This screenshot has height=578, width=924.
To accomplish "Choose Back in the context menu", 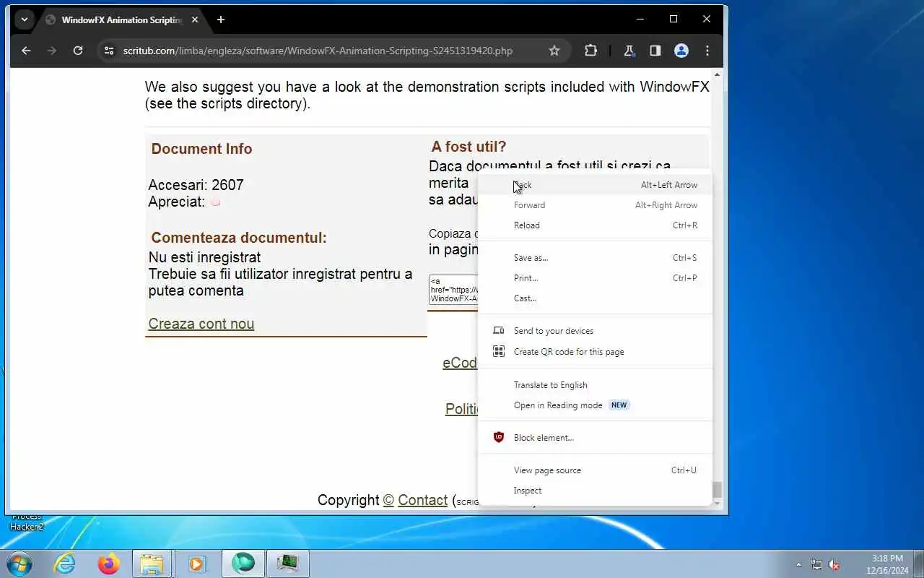I will [596, 185].
